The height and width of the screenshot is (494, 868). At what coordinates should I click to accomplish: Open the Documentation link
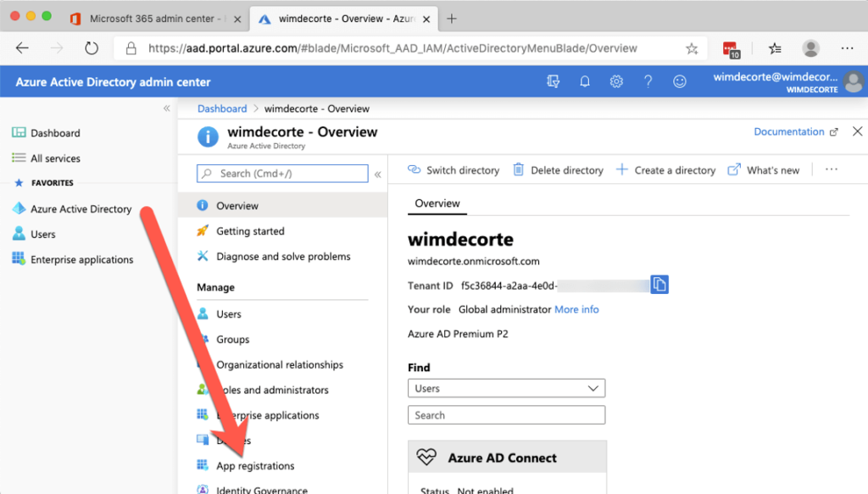point(788,131)
